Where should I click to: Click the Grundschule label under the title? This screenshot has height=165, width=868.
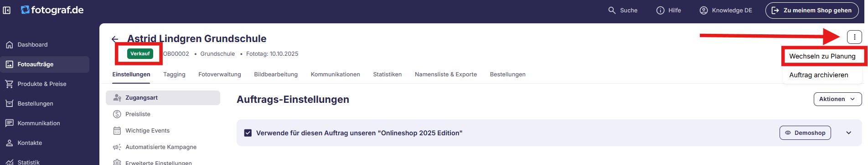click(217, 54)
